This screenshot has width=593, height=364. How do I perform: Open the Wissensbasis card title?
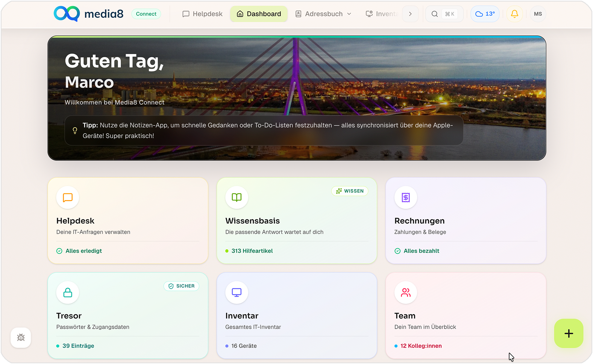[252, 221]
